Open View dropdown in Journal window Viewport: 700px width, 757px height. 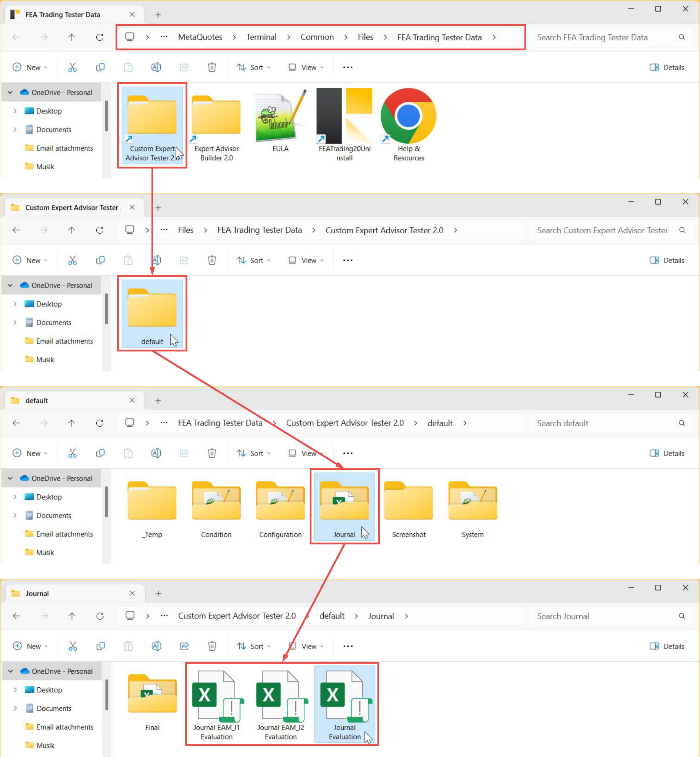[x=306, y=646]
